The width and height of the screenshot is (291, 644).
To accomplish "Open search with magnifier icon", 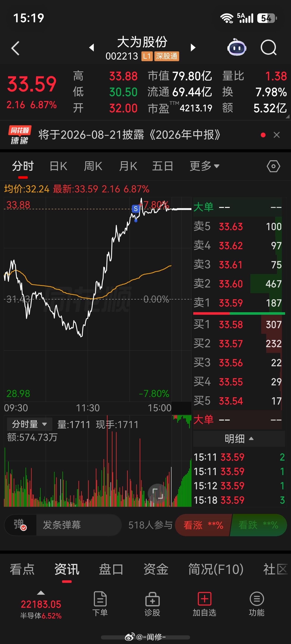I will click(x=269, y=48).
